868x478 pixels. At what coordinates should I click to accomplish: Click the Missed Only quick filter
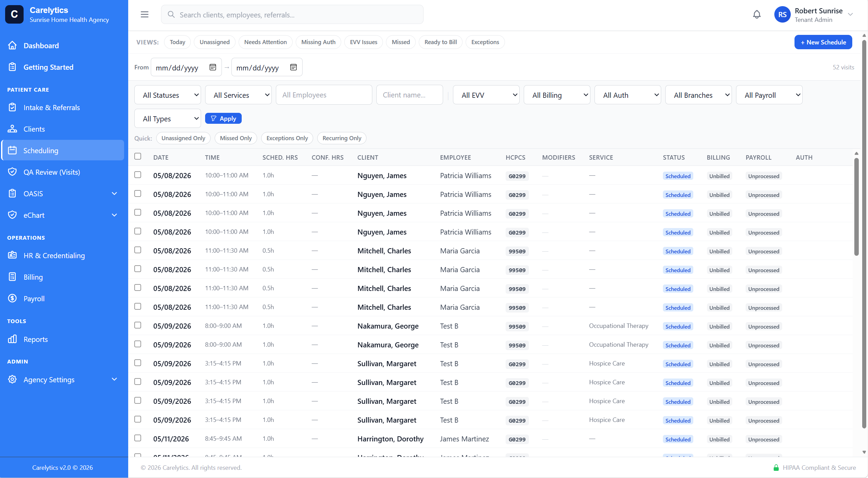(x=236, y=138)
